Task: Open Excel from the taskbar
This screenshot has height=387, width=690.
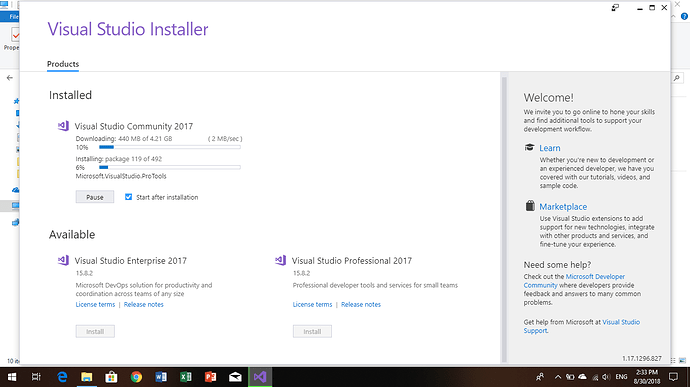Action: 185,377
